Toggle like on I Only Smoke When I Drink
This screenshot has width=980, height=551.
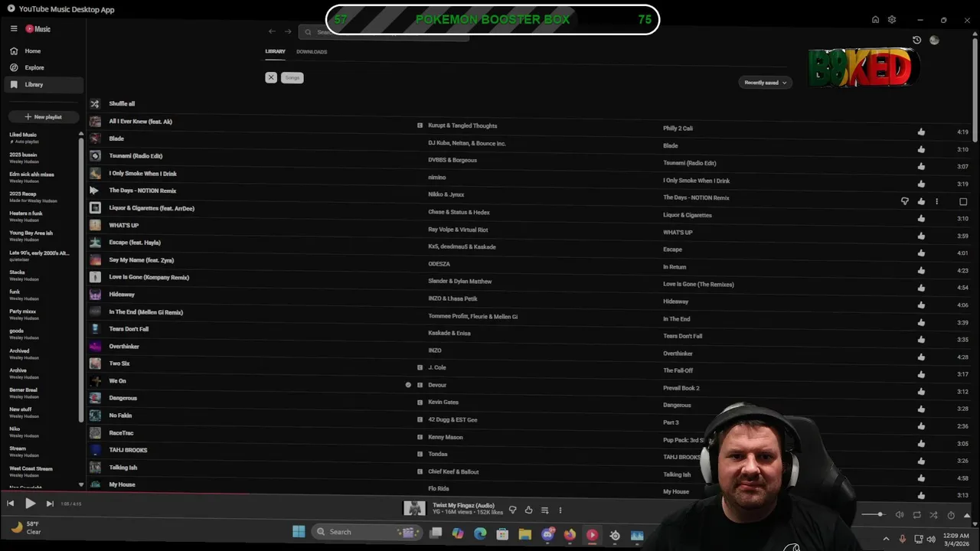(x=921, y=184)
